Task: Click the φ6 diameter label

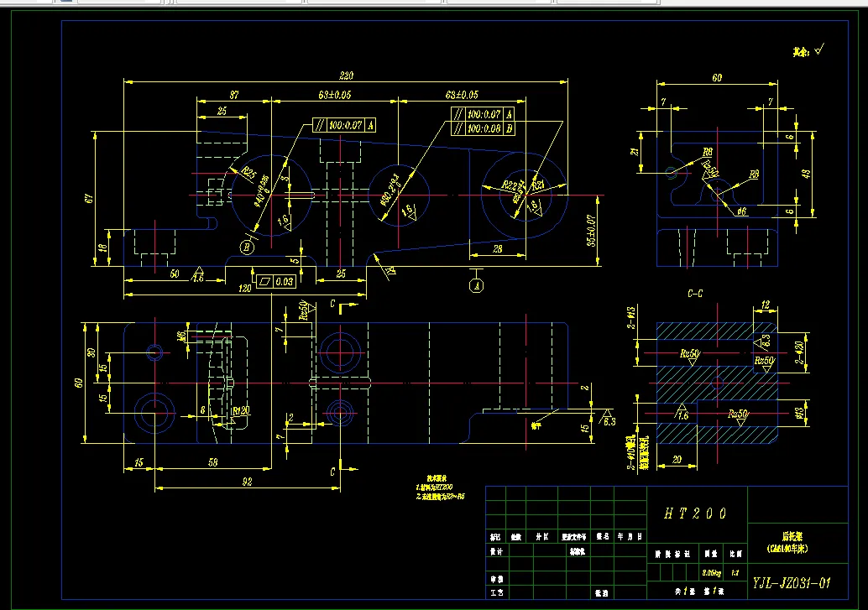Action: [742, 211]
